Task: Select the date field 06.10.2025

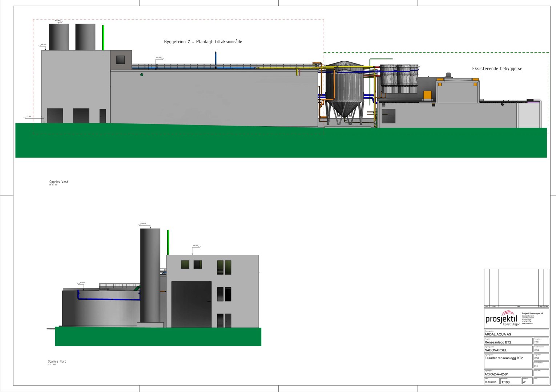Action: pos(490,382)
